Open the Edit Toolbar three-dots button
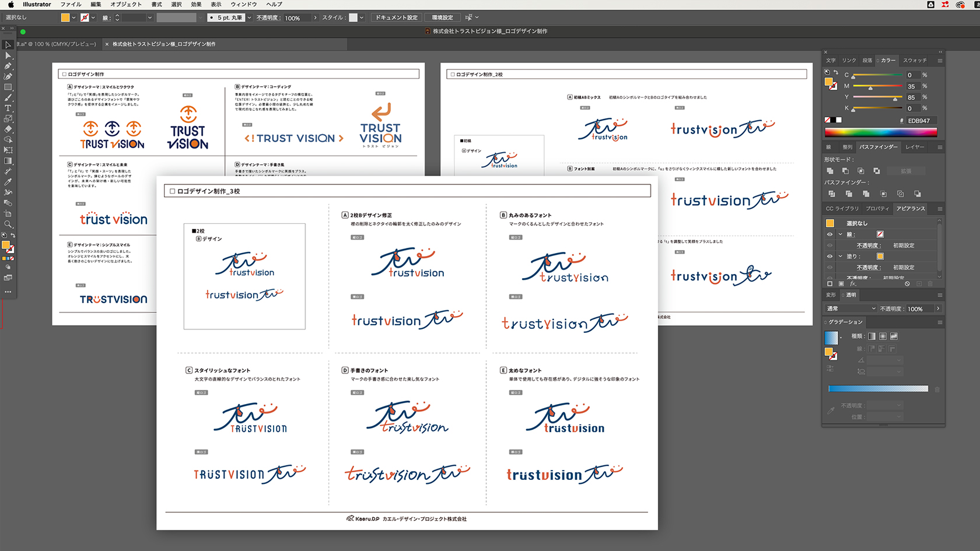 point(8,292)
